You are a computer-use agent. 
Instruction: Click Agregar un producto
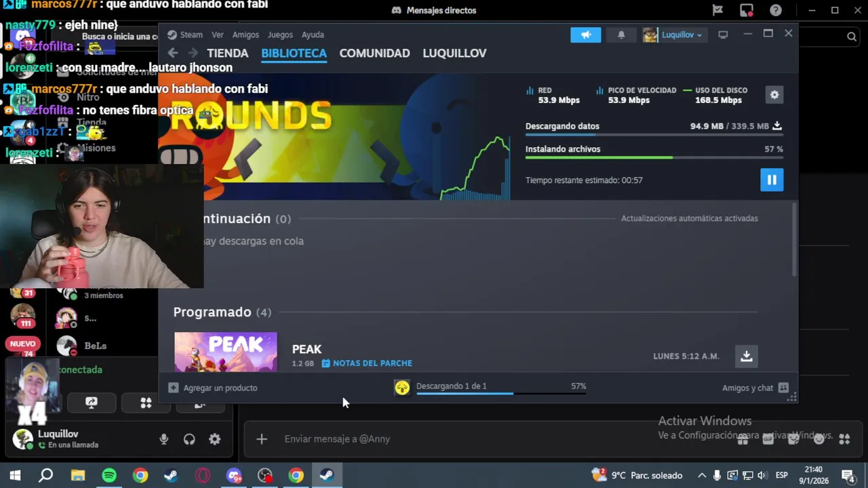click(x=213, y=388)
